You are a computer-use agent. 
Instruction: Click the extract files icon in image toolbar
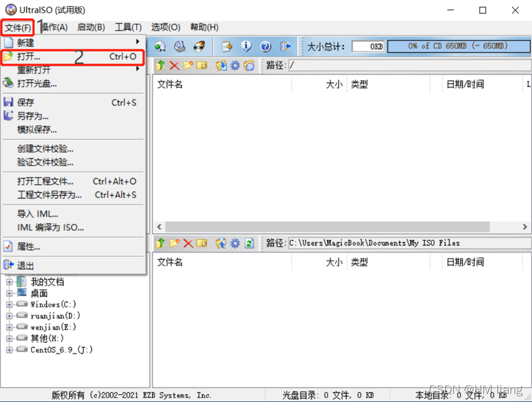221,65
